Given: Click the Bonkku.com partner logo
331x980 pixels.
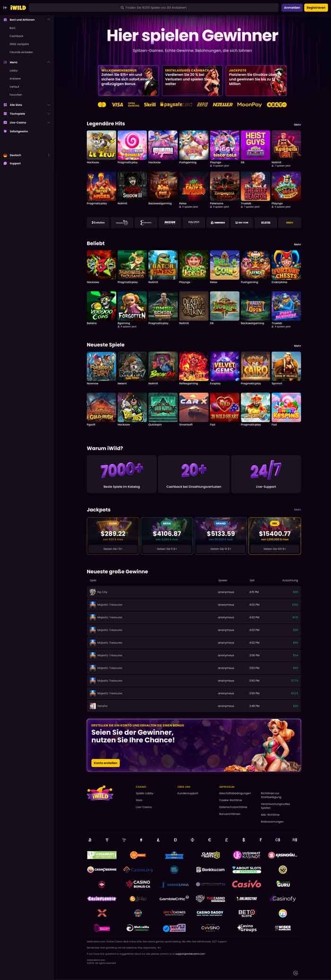Looking at the screenshot, I should tap(210, 870).
